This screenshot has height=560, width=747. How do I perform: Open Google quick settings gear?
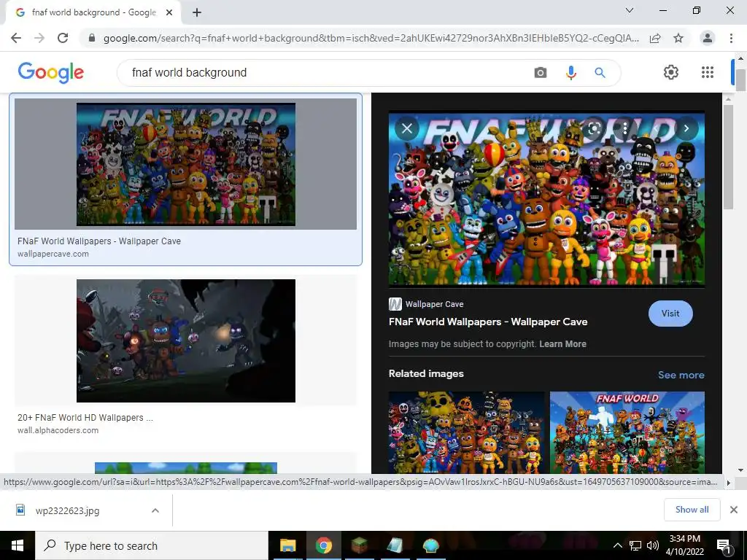pos(671,72)
